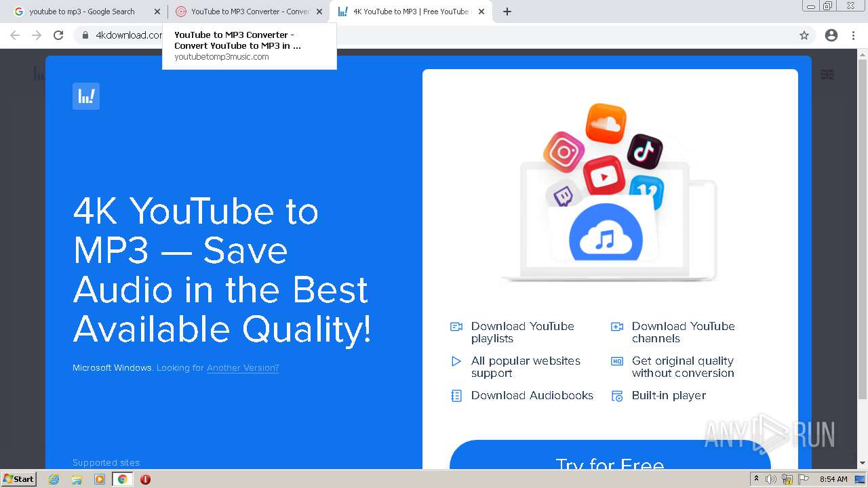Open File Explorer from the taskbar
Viewport: 868px width, 488px height.
click(77, 479)
